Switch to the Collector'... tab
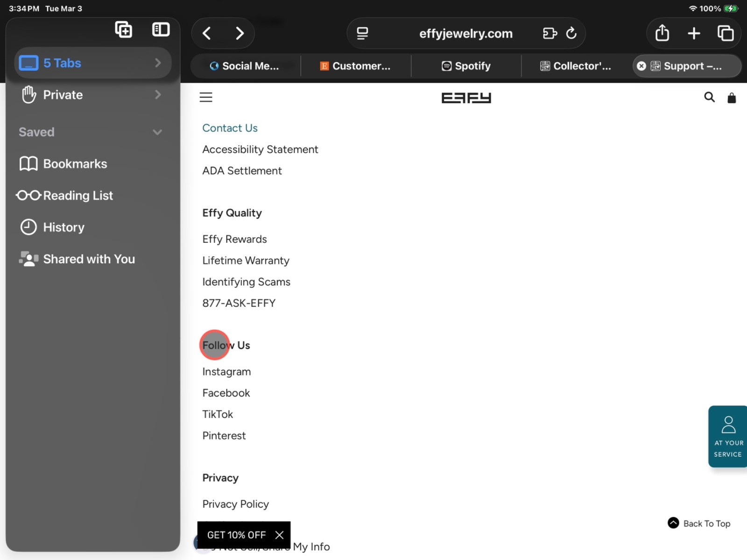 576,66
